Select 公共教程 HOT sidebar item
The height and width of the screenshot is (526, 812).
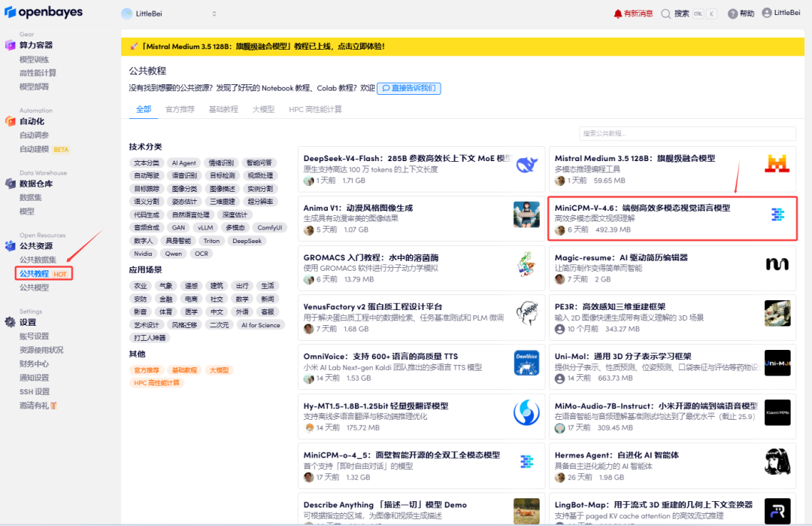[x=44, y=274]
